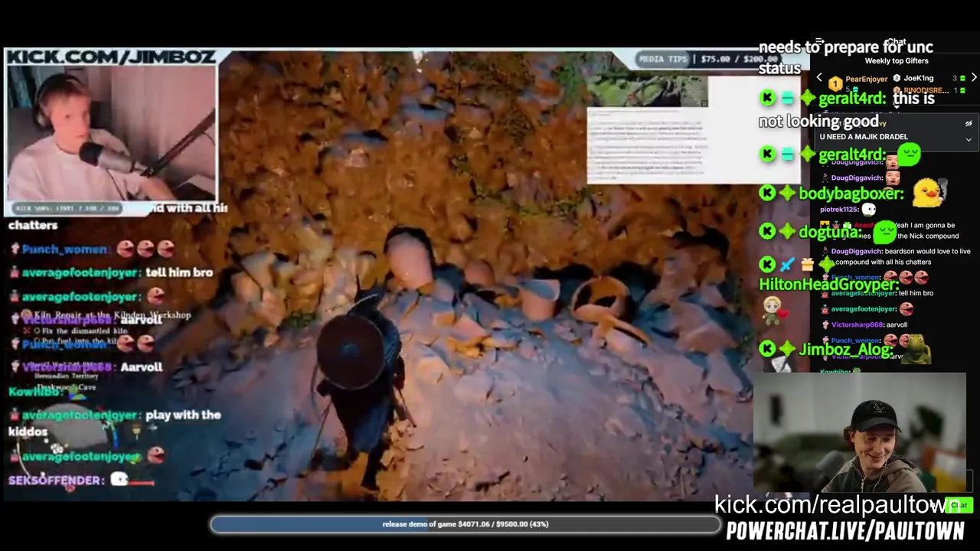This screenshot has width=980, height=551.
Task: Expand the pinned U NEED A MAJIK DRADEL message
Action: pos(969,139)
